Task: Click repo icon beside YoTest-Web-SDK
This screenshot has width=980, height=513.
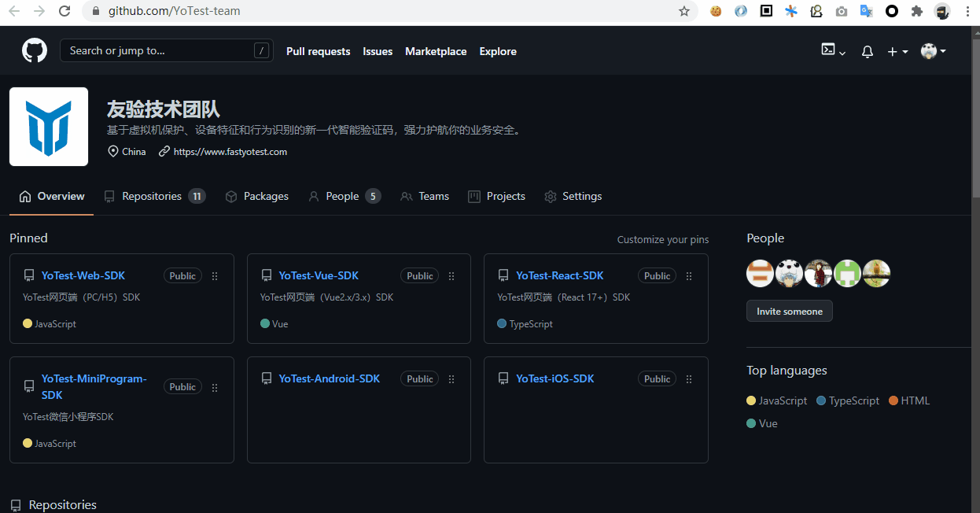Action: (x=29, y=276)
